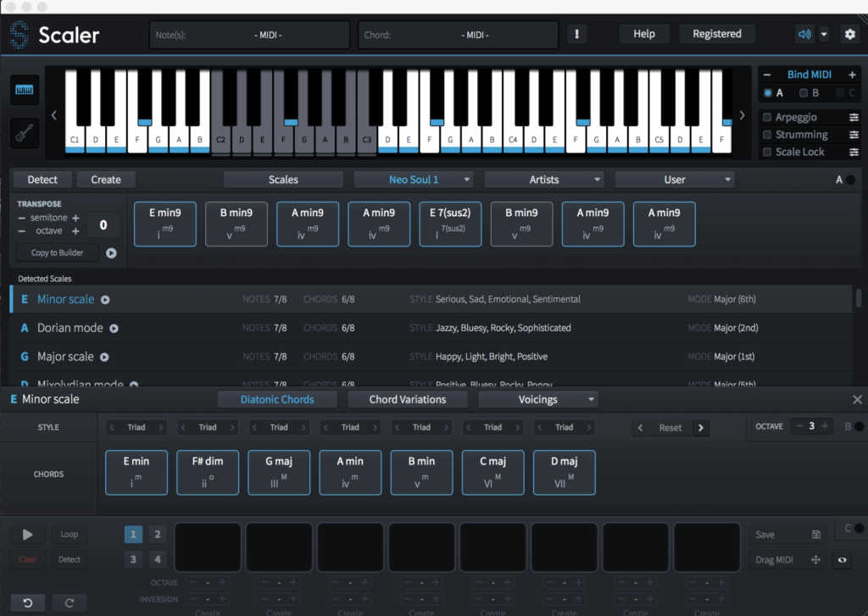The image size is (868, 616).
Task: Enable the Scale Lock checkbox
Action: (767, 153)
